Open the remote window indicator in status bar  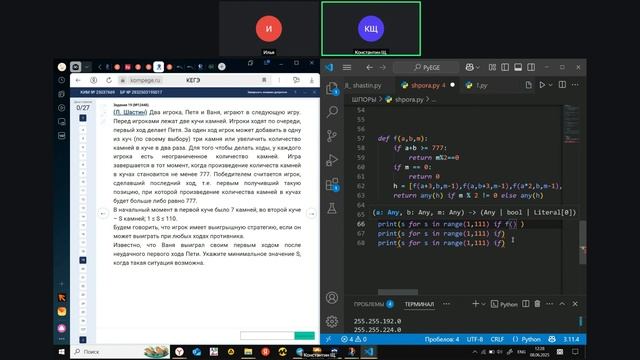pos(328,339)
